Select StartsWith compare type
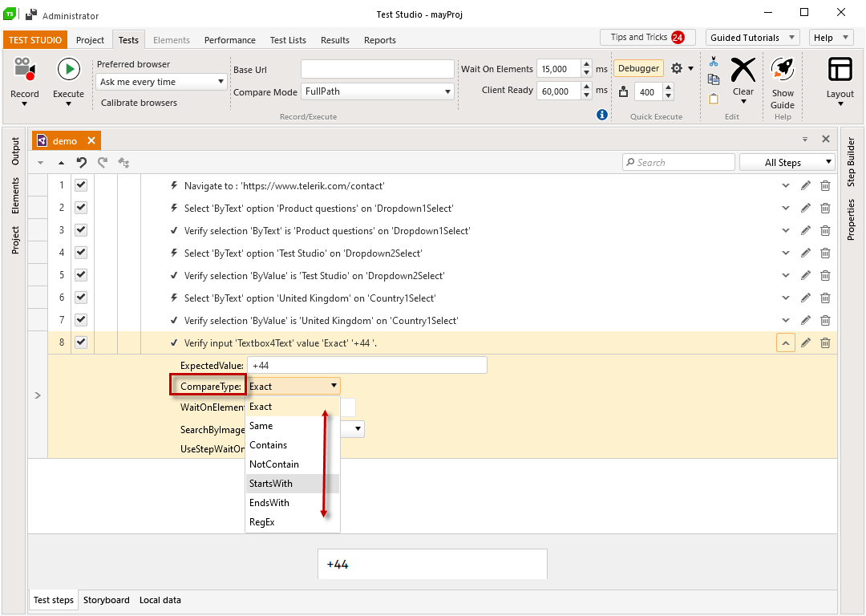 (x=293, y=484)
